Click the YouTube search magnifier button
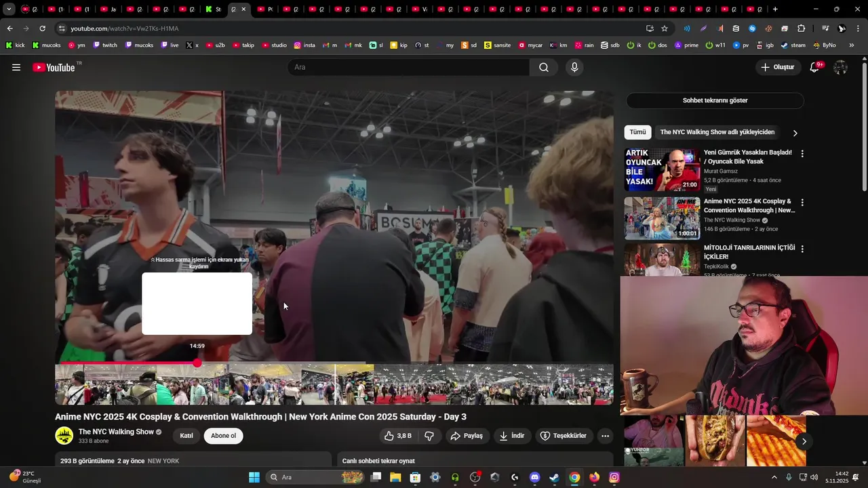 [x=544, y=67]
